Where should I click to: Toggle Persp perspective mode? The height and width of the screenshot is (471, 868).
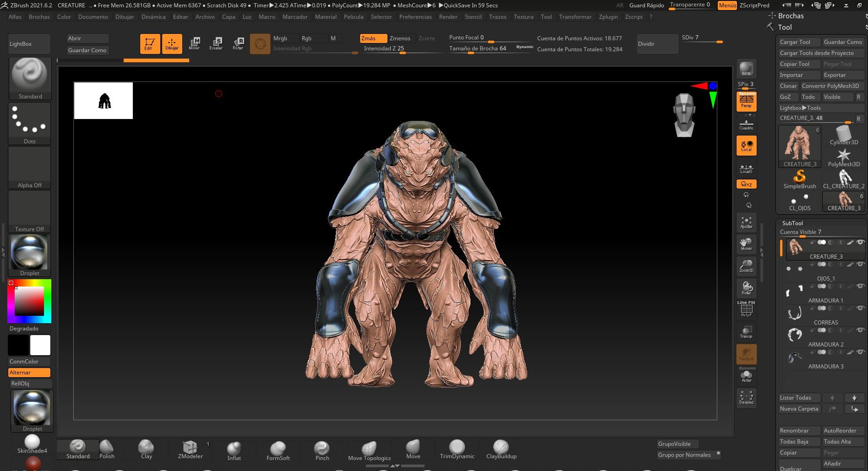(x=746, y=102)
